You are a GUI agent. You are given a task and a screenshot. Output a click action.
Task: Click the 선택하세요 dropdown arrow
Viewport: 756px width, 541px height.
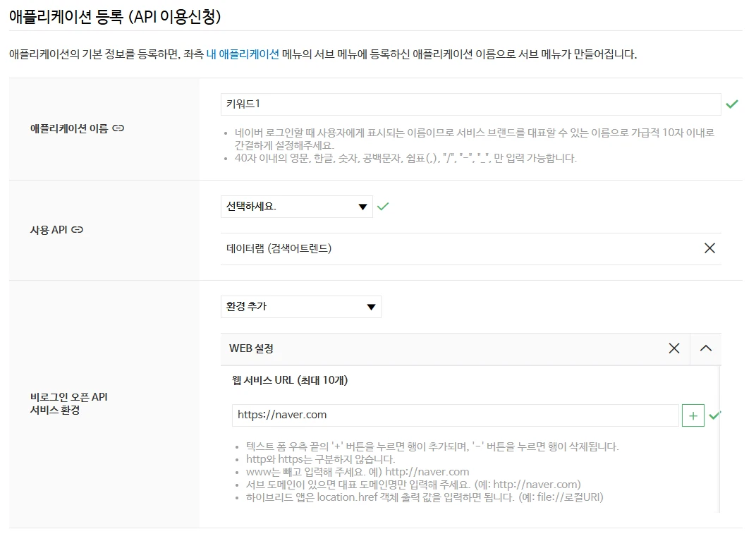click(x=362, y=207)
